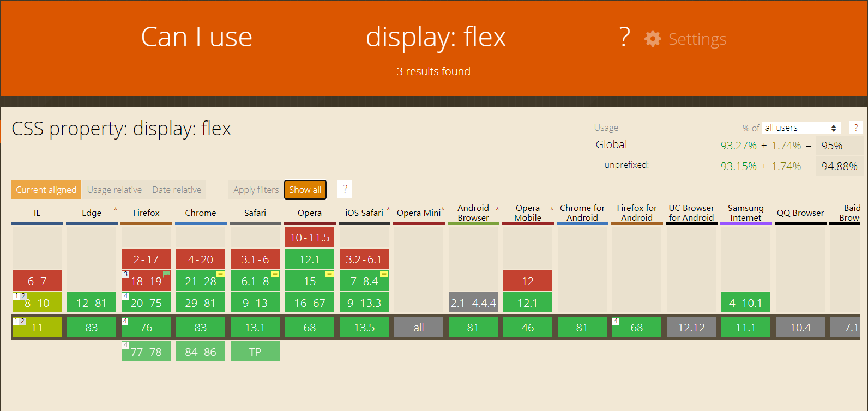
Task: Click the asterisk note next to iOS Safari
Action: (x=388, y=209)
